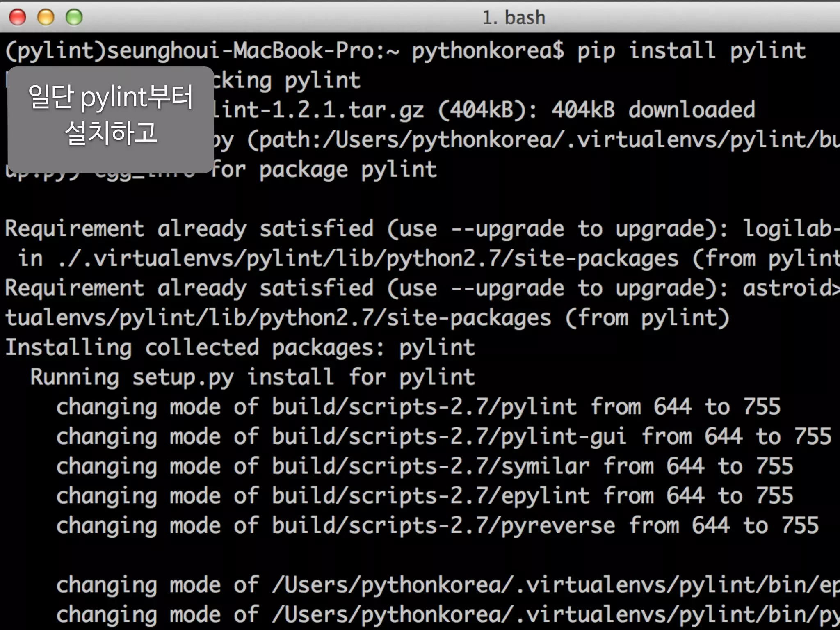The width and height of the screenshot is (840, 630).
Task: Click the red close window button
Action: click(x=18, y=17)
